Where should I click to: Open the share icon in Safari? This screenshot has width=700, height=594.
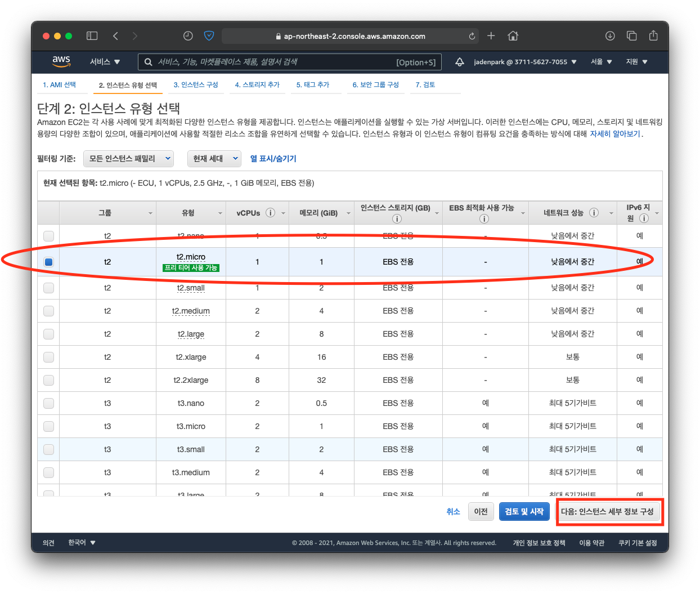tap(653, 35)
